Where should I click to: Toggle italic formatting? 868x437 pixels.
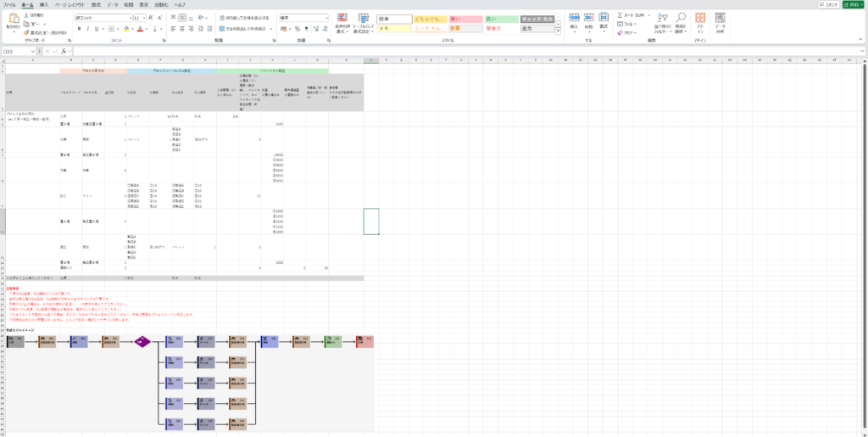(x=87, y=29)
